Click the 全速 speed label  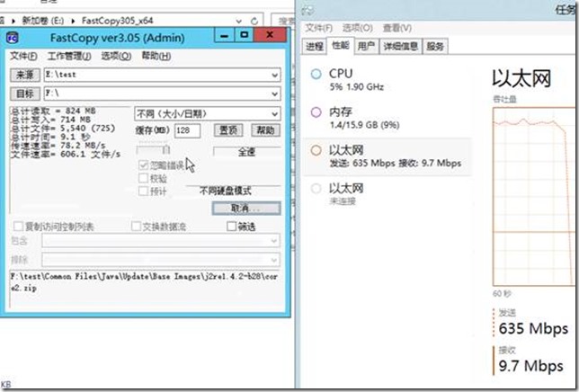click(x=246, y=152)
